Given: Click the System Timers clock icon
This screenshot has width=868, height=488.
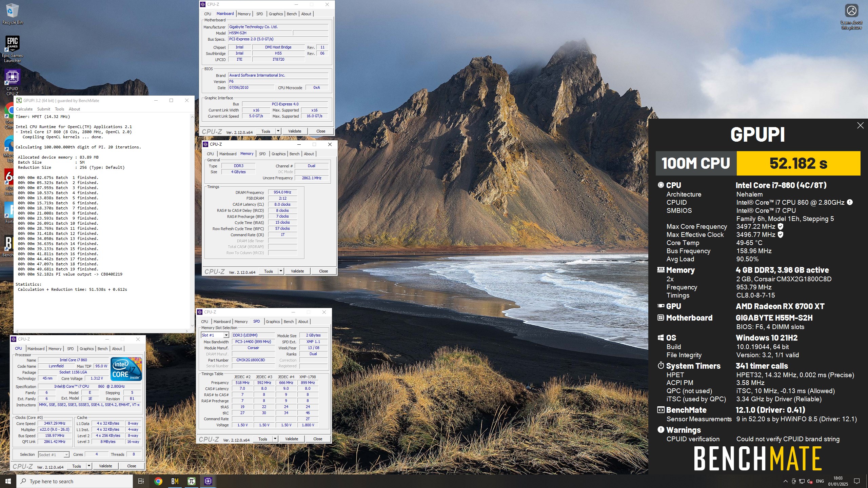Looking at the screenshot, I should click(x=661, y=366).
